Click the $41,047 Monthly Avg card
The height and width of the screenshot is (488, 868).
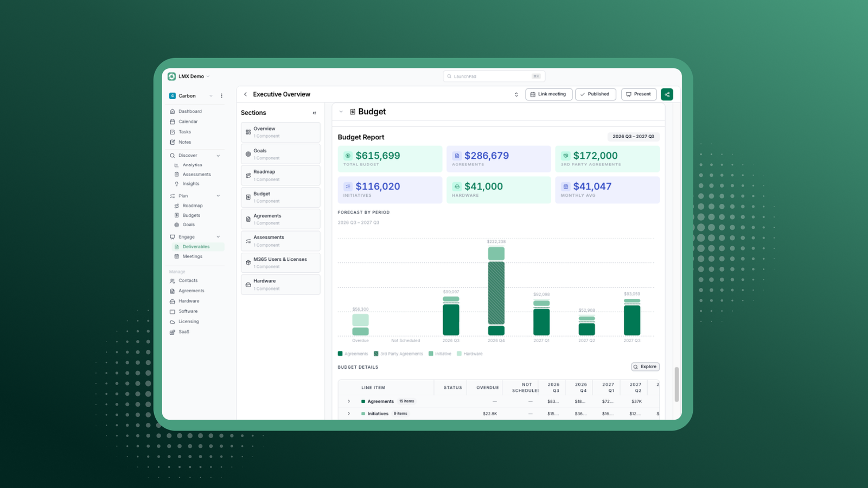tap(607, 190)
